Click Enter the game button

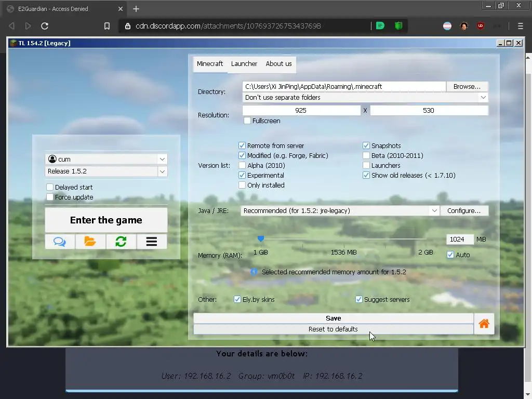coord(106,220)
